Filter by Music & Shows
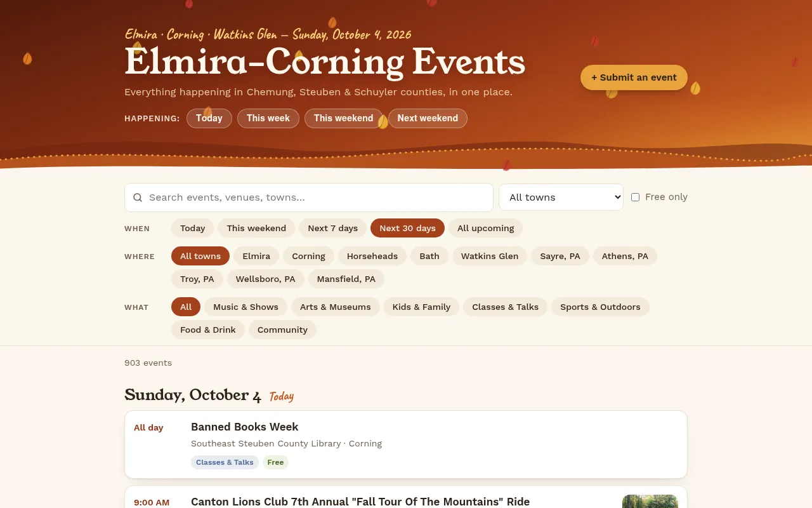Screen dimensions: 812x508 point(246,307)
